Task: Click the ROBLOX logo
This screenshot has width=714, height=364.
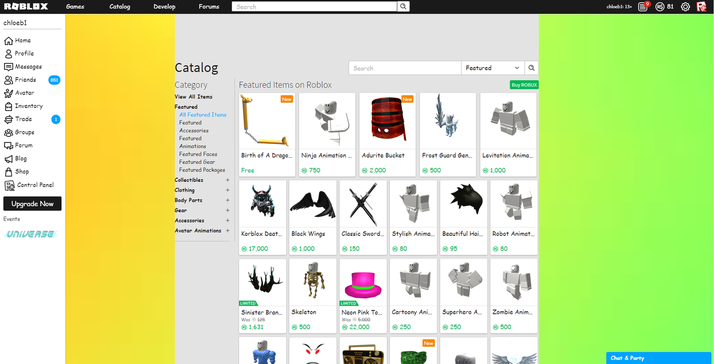Action: (x=26, y=6)
